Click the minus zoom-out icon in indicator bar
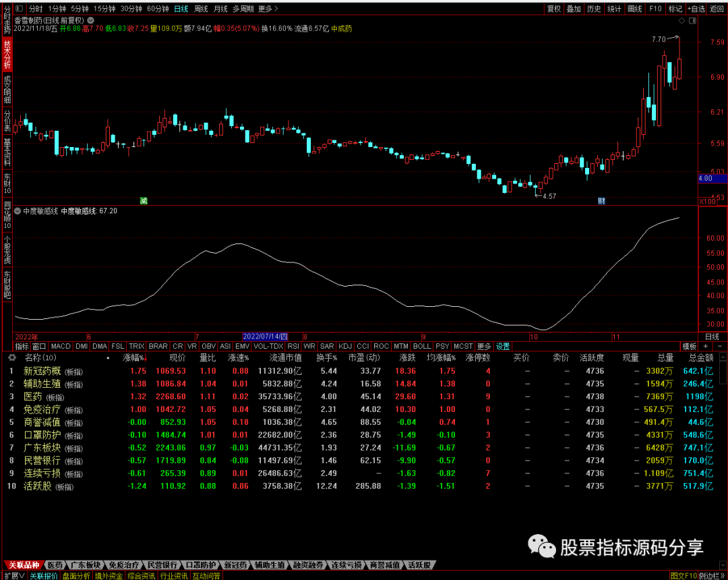 click(x=720, y=347)
